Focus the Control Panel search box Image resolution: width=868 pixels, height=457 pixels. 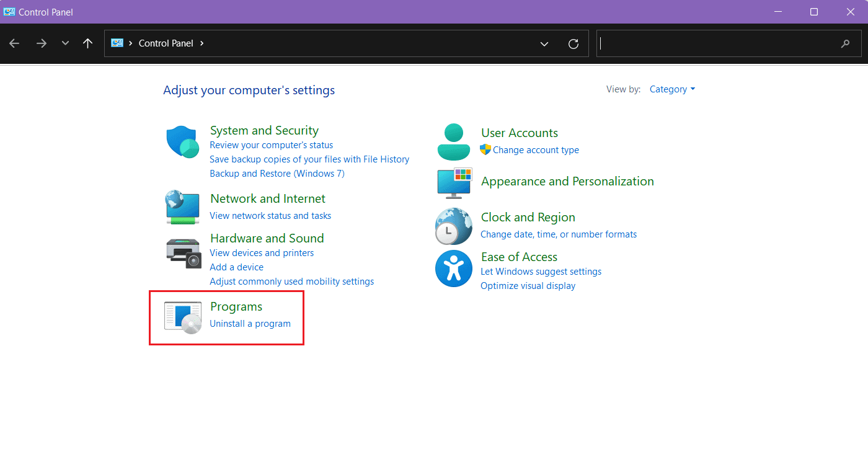click(x=719, y=43)
